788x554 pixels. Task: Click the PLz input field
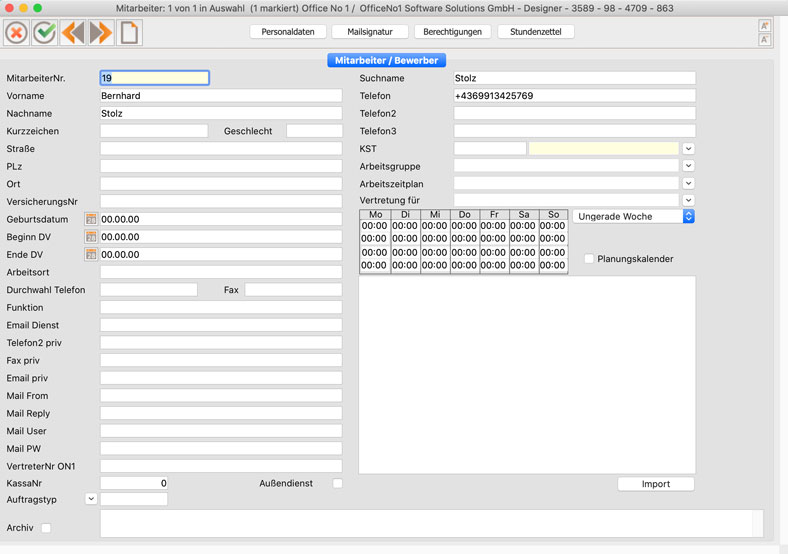pyautogui.click(x=221, y=166)
